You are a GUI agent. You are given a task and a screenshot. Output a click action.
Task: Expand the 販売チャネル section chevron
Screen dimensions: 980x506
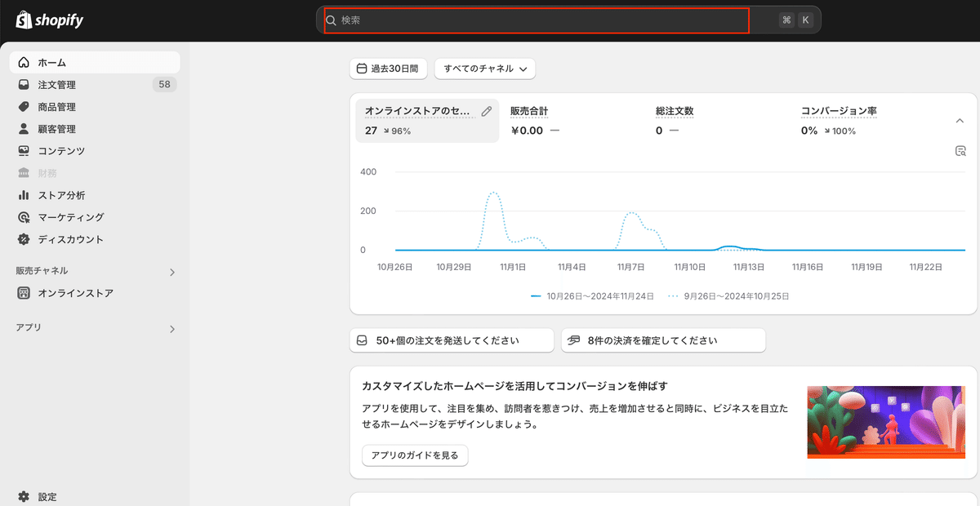tap(171, 272)
